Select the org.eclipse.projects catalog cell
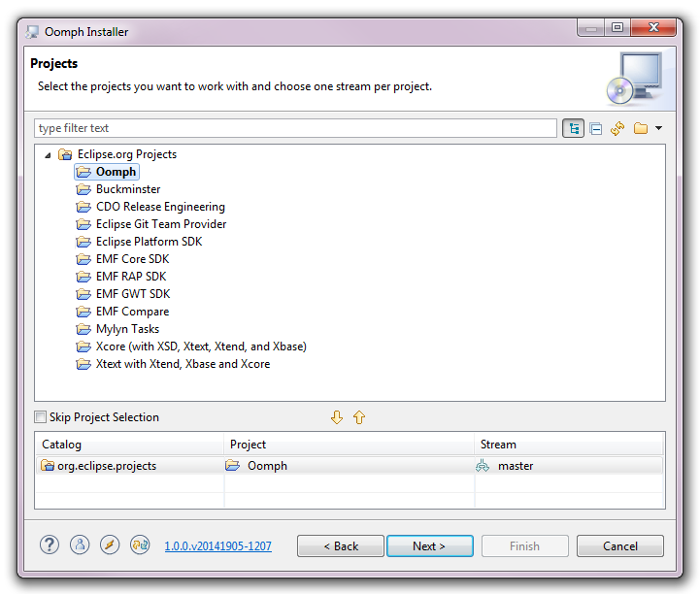The height and width of the screenshot is (594, 700). tap(129, 466)
